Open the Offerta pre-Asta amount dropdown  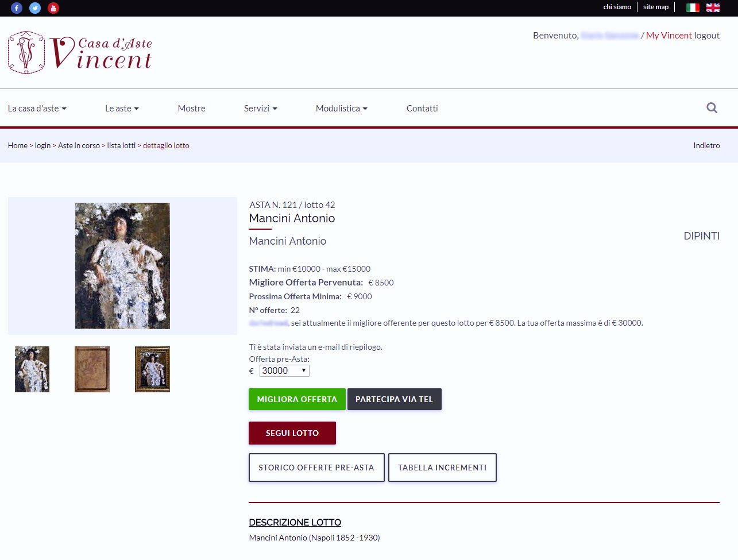(x=284, y=371)
